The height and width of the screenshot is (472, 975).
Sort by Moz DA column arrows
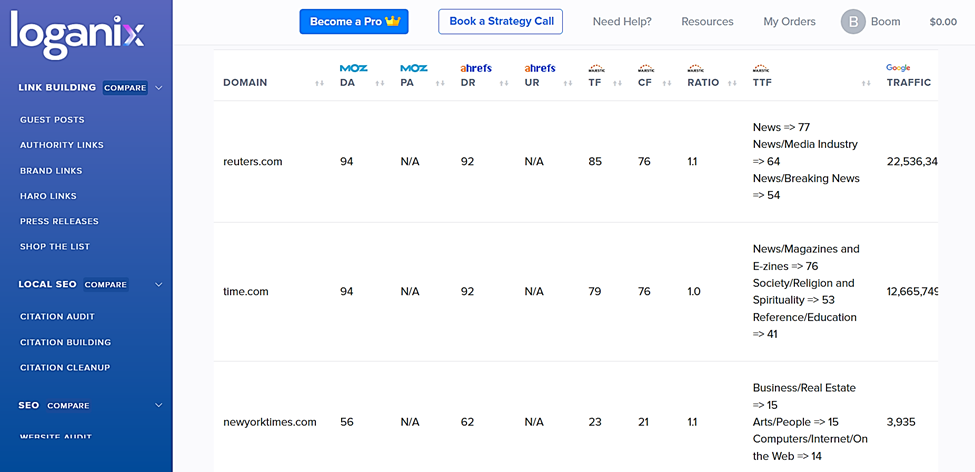[x=381, y=83]
